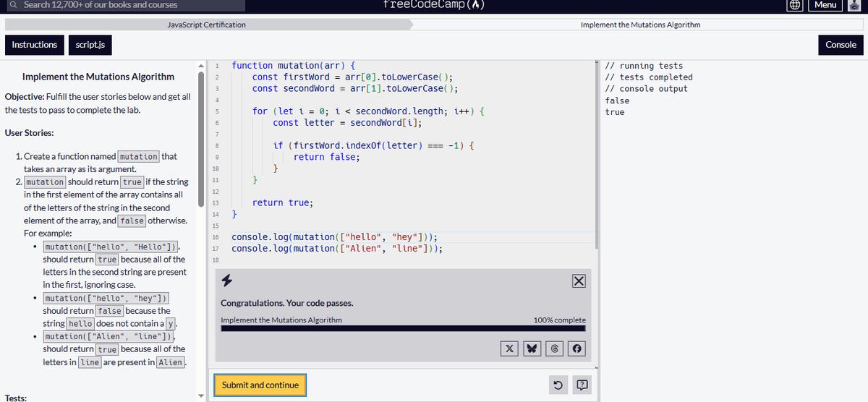Click the 100% complete progress bar
868x402 pixels.
click(403, 328)
